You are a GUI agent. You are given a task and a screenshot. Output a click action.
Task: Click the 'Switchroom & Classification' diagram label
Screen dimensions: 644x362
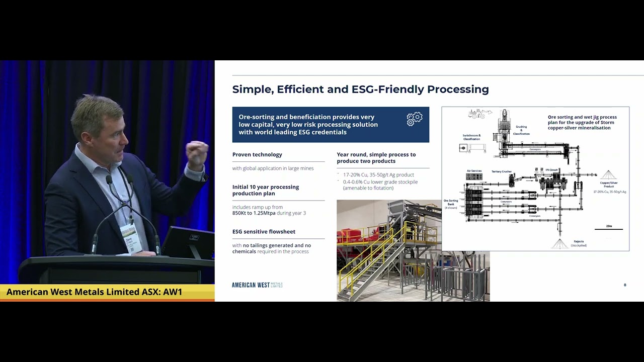472,137
